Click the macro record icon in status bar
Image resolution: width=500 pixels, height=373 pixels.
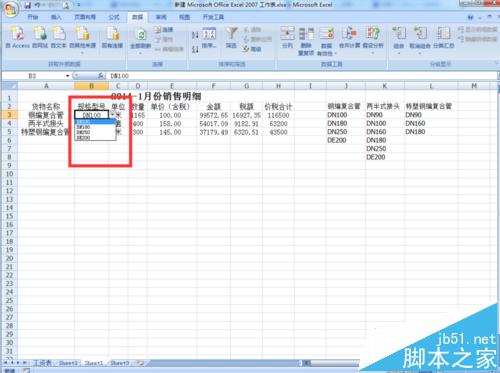coord(27,370)
